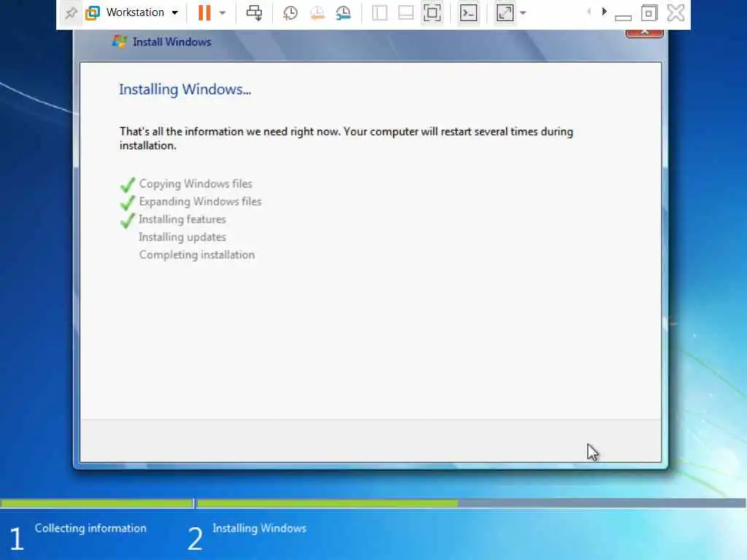Revert the VM to its snapshot

(317, 13)
